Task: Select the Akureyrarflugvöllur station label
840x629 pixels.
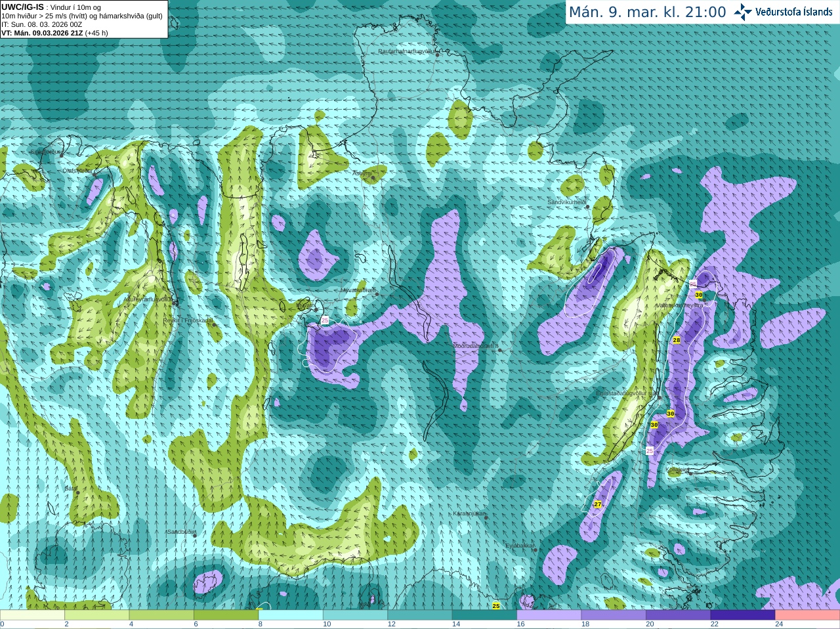Action: (x=148, y=299)
